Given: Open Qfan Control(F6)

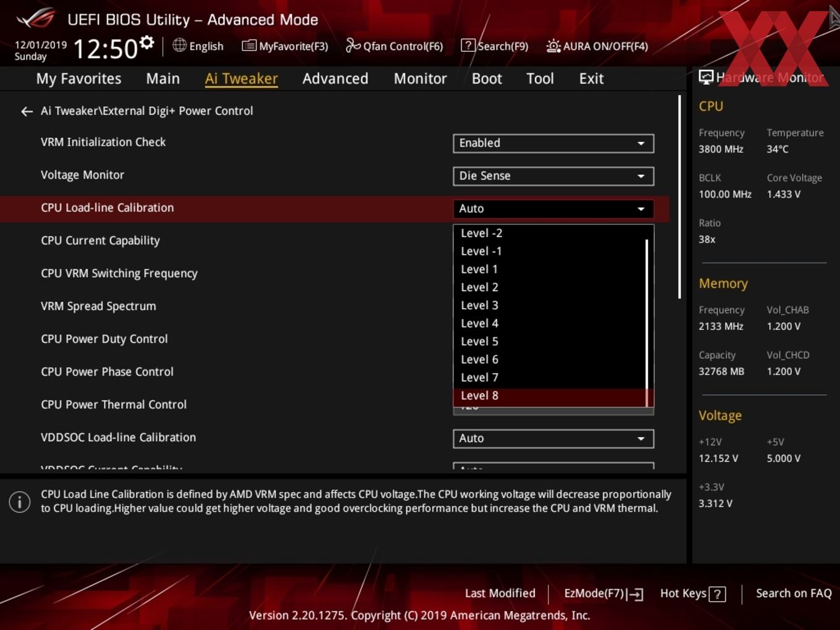Looking at the screenshot, I should pyautogui.click(x=394, y=46).
